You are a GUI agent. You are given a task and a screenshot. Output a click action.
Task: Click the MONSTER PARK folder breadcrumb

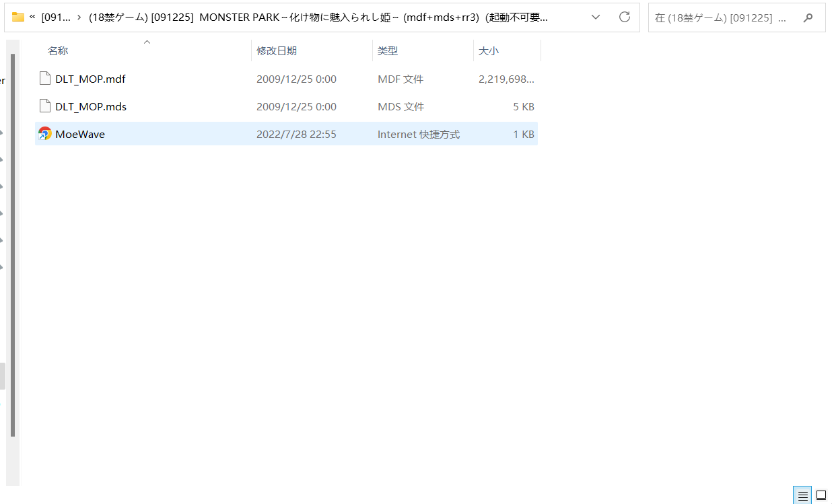[316, 17]
